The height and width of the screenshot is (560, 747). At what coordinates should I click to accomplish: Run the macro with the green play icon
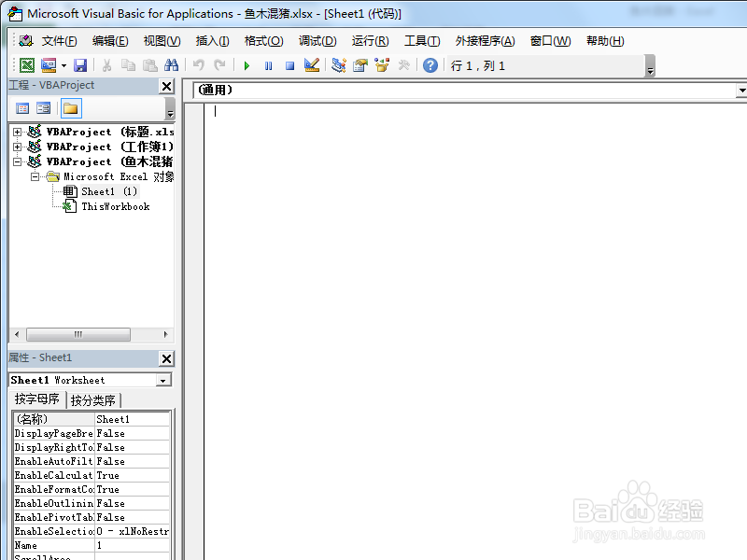coord(247,65)
